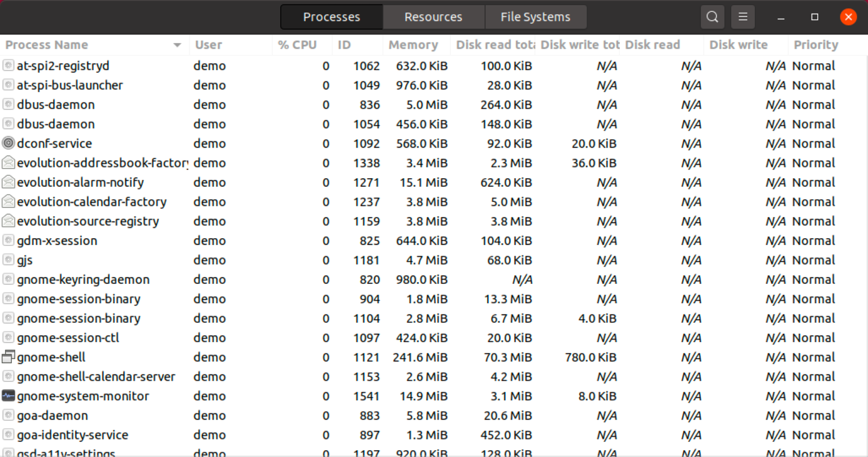The image size is (868, 457).
Task: Select the evolution-calendar-factory process name
Action: point(92,201)
